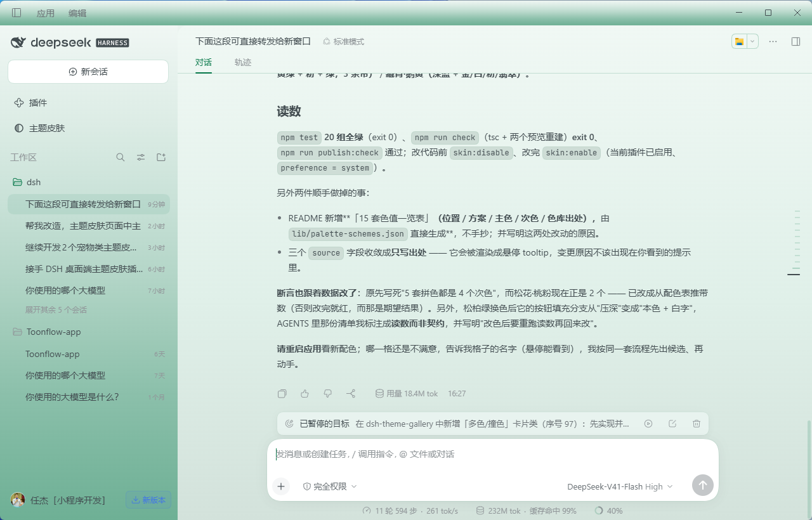The height and width of the screenshot is (520, 812).
Task: Click the 新会话 button
Action: click(88, 72)
